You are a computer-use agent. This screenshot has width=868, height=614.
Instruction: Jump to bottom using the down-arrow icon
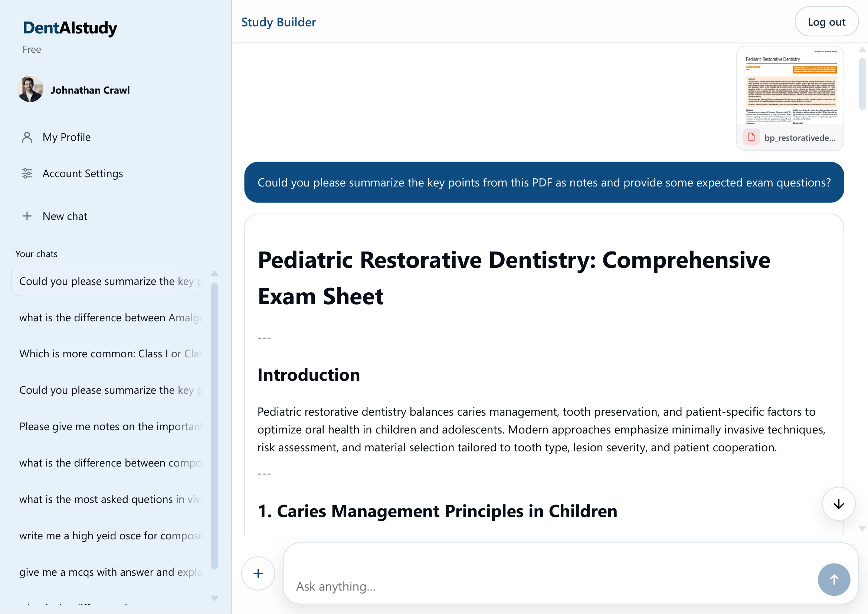coord(839,504)
